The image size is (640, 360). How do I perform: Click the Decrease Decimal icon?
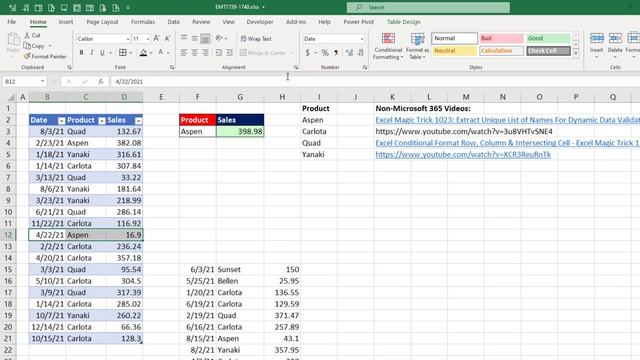(361, 52)
